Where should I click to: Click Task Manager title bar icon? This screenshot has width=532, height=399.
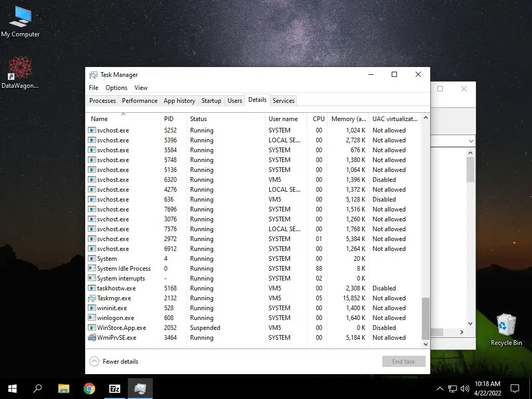coord(94,75)
